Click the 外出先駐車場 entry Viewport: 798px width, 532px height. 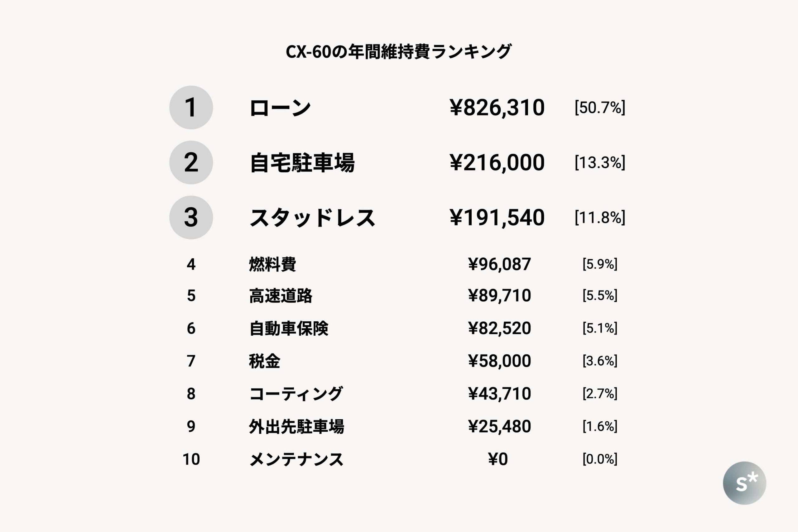296,426
